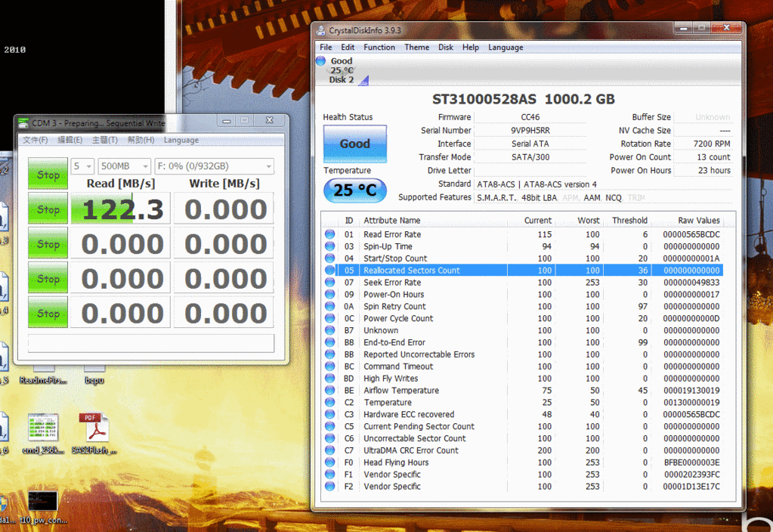Expand the test count dropdown showing 5
The height and width of the screenshot is (532, 773).
(82, 166)
